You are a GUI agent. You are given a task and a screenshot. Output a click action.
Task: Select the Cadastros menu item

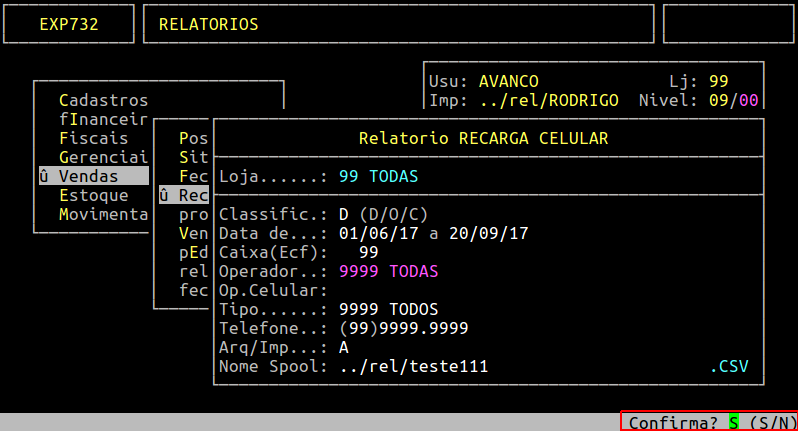click(x=103, y=100)
